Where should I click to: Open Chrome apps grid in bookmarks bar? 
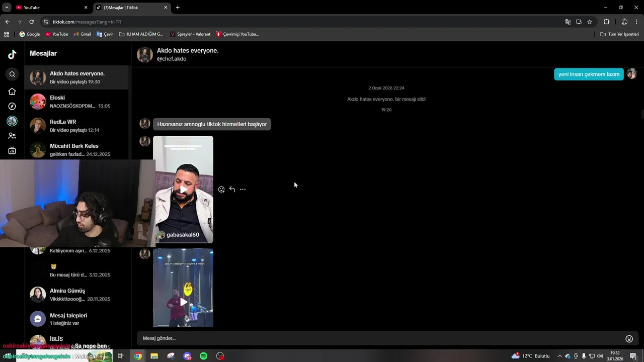point(7,34)
